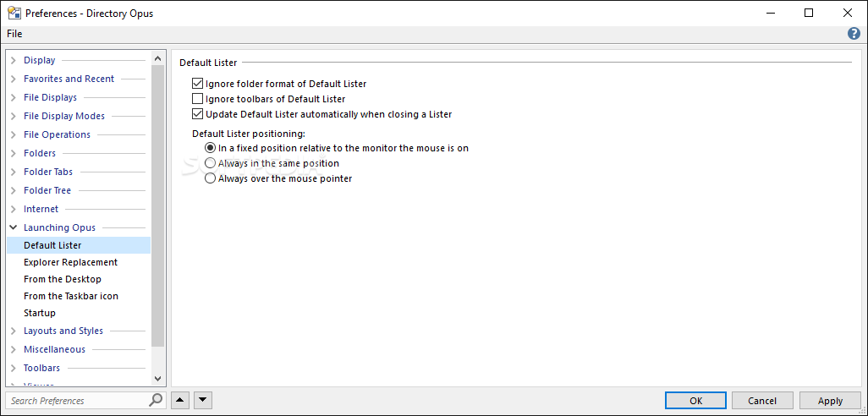Image resolution: width=868 pixels, height=416 pixels.
Task: Expand the Folder Tree category
Action: (14, 190)
